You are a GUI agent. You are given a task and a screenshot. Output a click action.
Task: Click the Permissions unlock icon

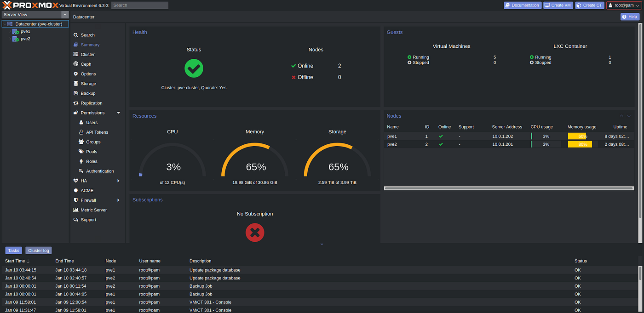tap(76, 113)
